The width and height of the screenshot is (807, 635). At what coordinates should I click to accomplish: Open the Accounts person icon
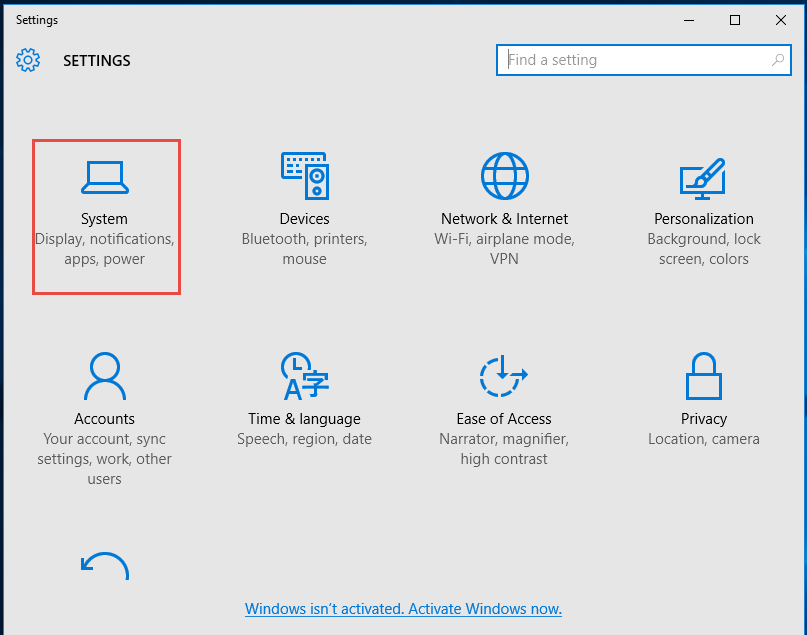(105, 376)
